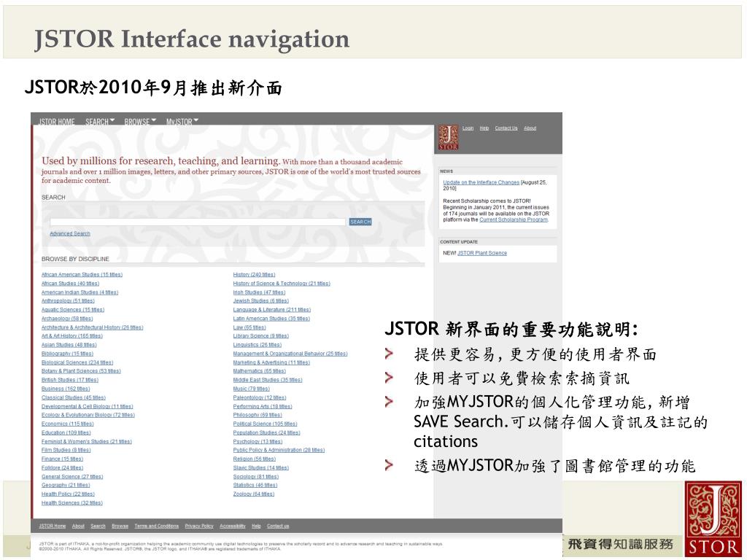Expand the BROWSE dropdown menu
The height and width of the screenshot is (560, 747).
(140, 122)
